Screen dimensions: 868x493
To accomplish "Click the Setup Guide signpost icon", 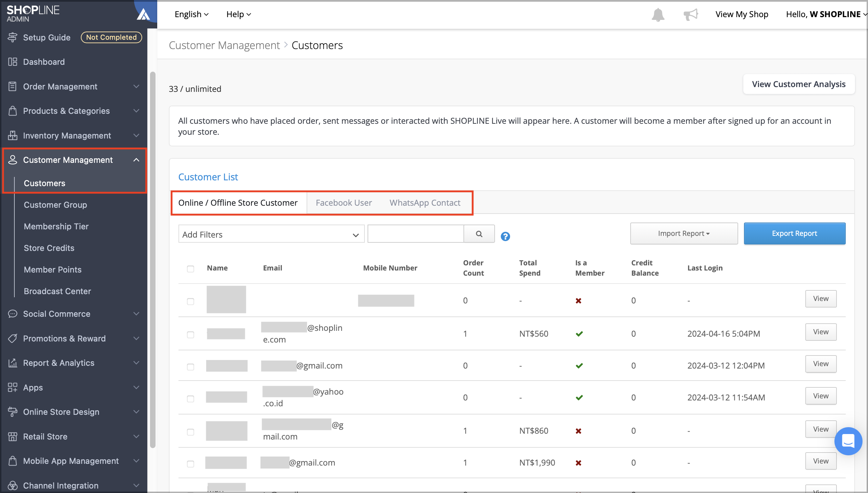I will (x=13, y=37).
